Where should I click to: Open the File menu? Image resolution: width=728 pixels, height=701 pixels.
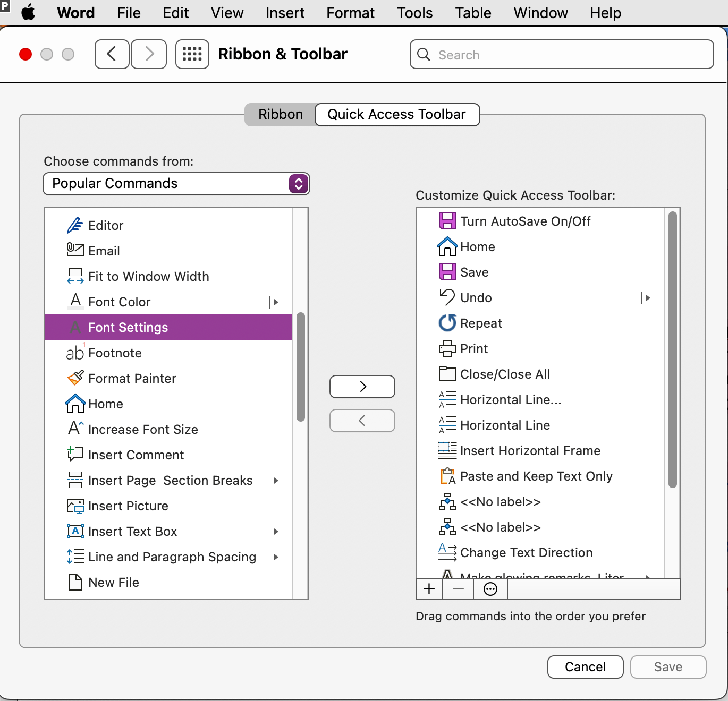129,13
